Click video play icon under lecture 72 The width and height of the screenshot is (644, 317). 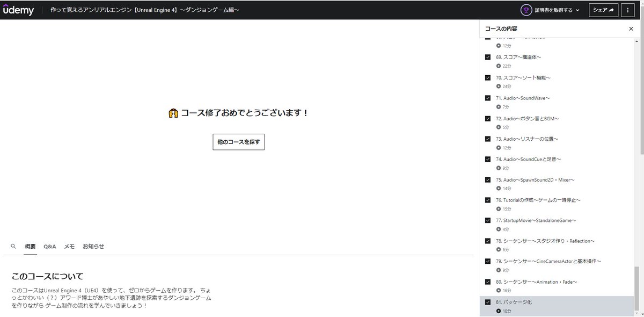click(x=499, y=127)
